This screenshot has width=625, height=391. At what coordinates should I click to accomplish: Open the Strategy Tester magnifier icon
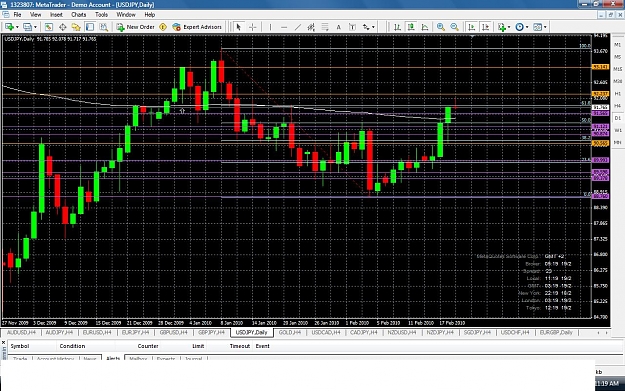pos(104,27)
